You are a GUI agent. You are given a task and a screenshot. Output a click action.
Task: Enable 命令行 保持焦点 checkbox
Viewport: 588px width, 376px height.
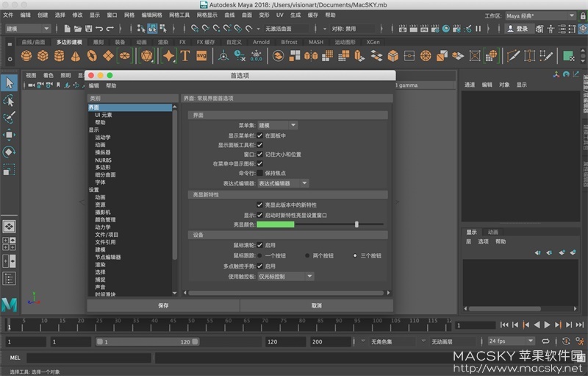pos(260,173)
